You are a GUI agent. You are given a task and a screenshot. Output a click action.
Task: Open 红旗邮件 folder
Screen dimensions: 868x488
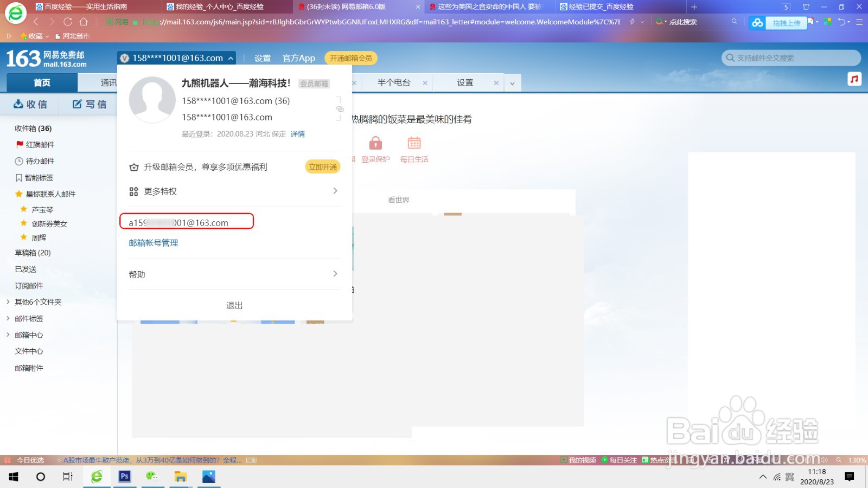(40, 145)
